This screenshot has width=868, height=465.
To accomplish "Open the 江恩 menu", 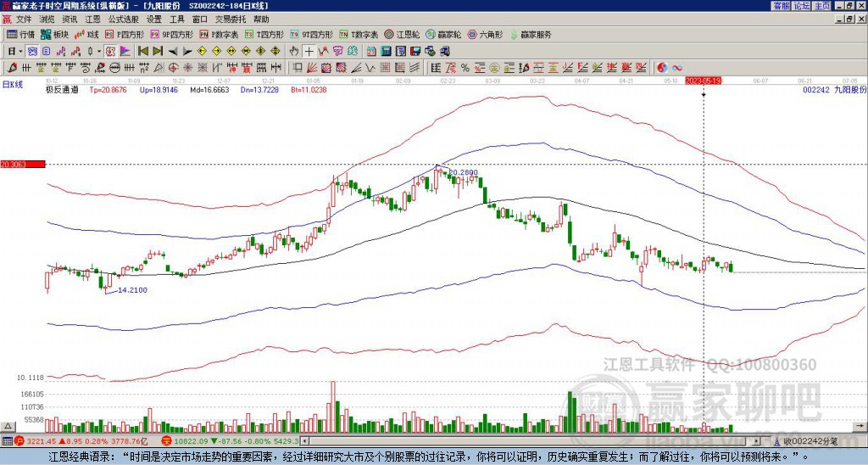I will tap(92, 20).
